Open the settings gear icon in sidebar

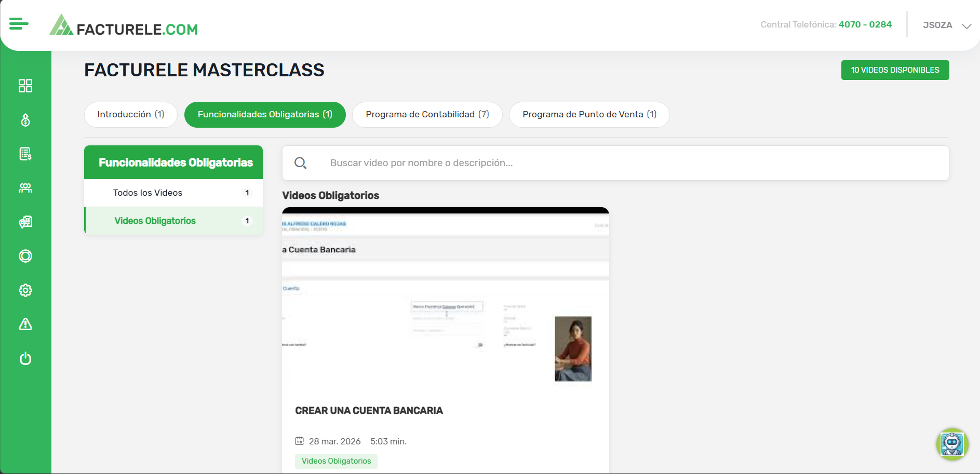pyautogui.click(x=25, y=290)
